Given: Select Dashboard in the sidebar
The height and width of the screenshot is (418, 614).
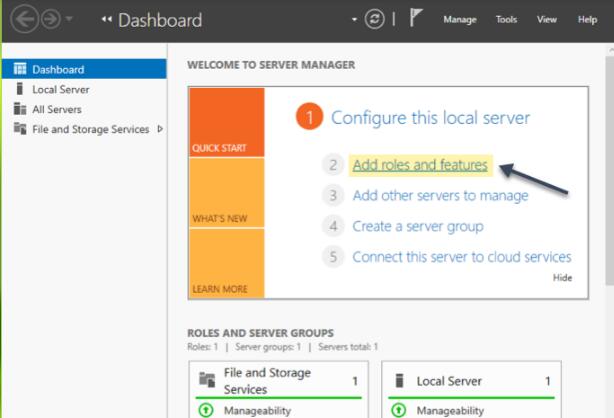Looking at the screenshot, I should pyautogui.click(x=84, y=69).
